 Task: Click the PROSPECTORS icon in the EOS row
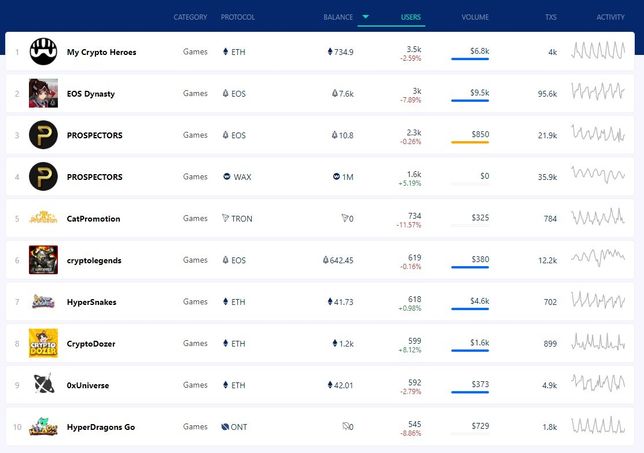point(43,135)
